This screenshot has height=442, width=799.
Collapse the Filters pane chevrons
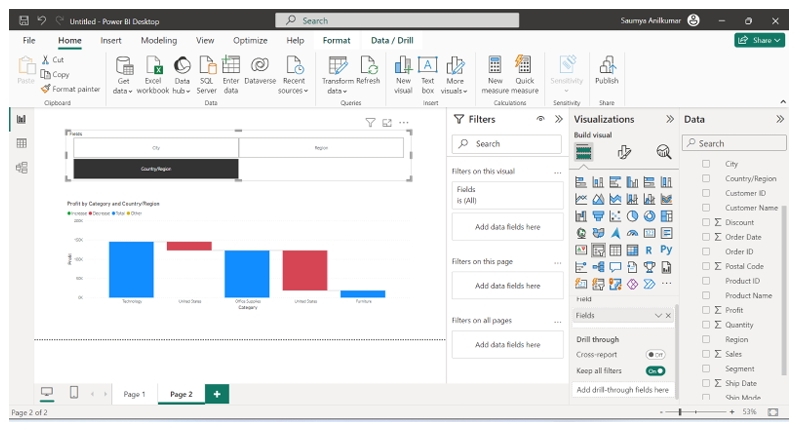pyautogui.click(x=559, y=119)
